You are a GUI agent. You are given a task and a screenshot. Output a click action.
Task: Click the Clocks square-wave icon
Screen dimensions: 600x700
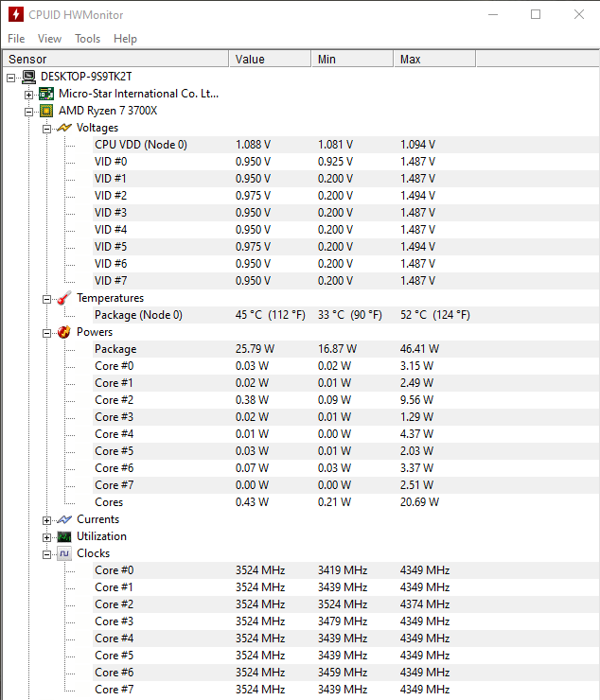coord(64,553)
